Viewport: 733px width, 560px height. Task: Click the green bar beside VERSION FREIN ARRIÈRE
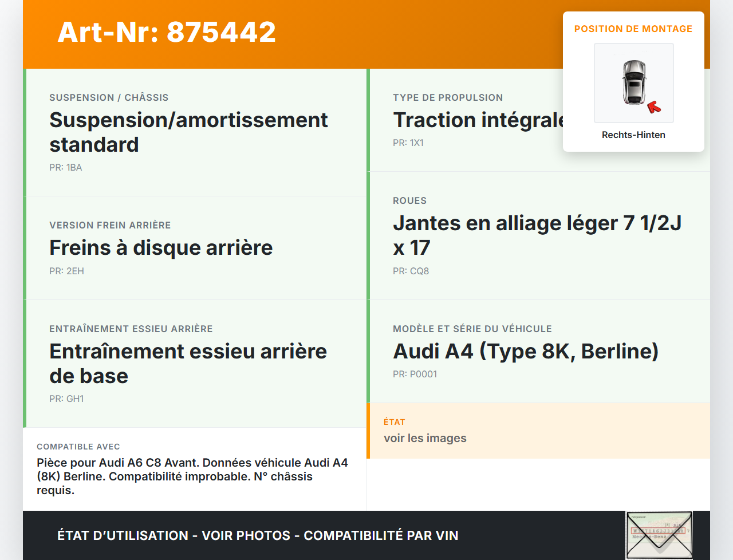click(23, 247)
